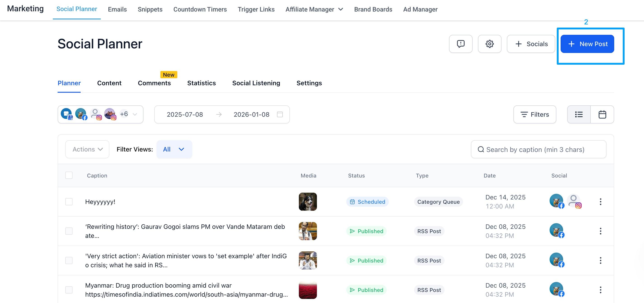Select all posts with header checkbox
Screen dimensions: 644x303
69,175
